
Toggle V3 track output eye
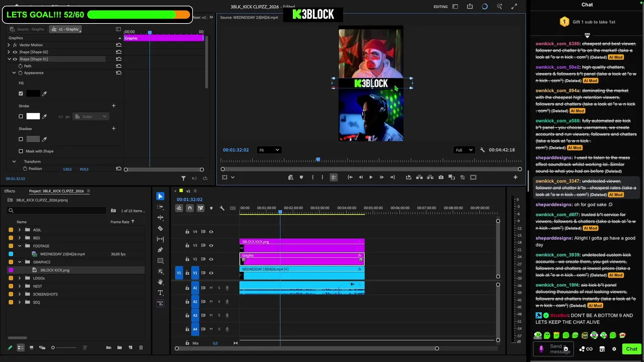tap(211, 245)
